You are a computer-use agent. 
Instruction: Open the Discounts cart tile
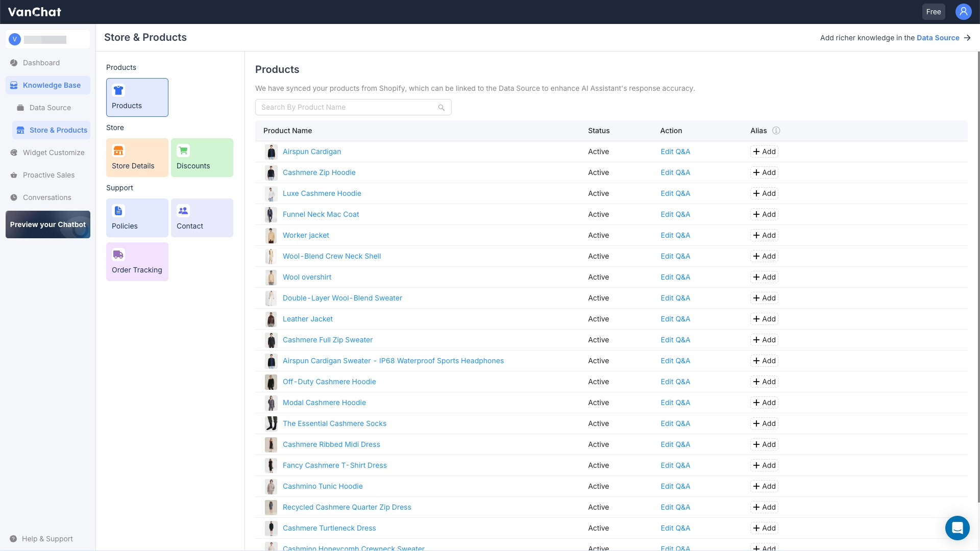click(x=202, y=158)
